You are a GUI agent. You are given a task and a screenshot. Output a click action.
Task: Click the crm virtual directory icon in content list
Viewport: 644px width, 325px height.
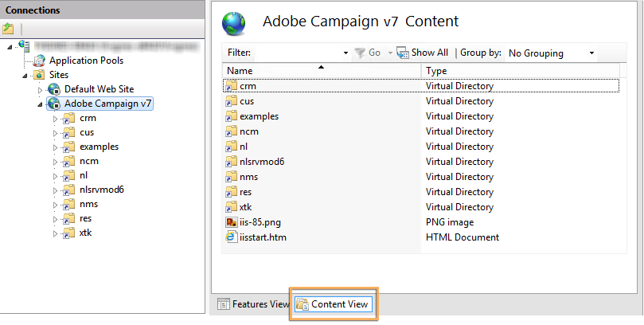tap(232, 86)
